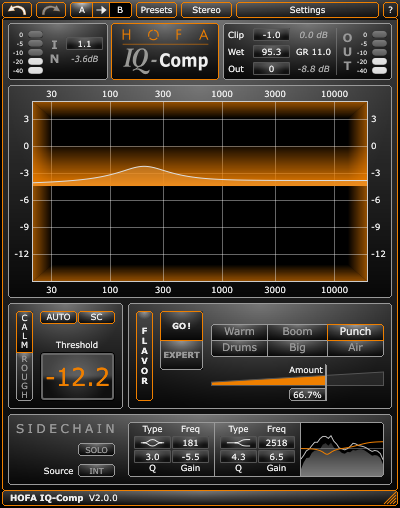The height and width of the screenshot is (508, 400).
Task: Select ROUGH compression mode
Action: pyautogui.click(x=24, y=376)
